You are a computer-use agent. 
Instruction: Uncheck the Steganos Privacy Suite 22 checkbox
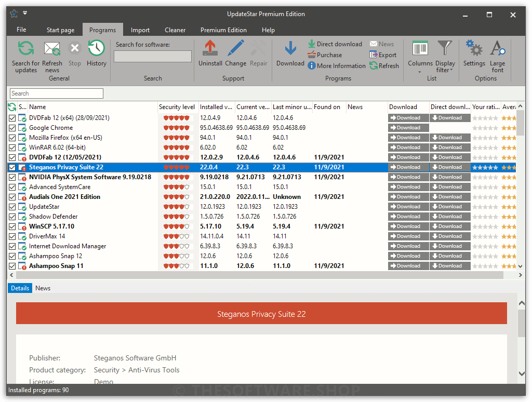[x=12, y=167]
